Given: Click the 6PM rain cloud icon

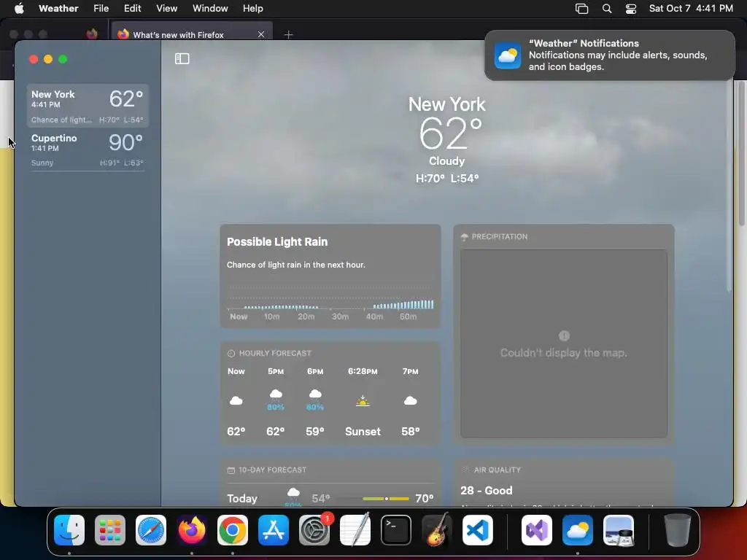Looking at the screenshot, I should 315,394.
